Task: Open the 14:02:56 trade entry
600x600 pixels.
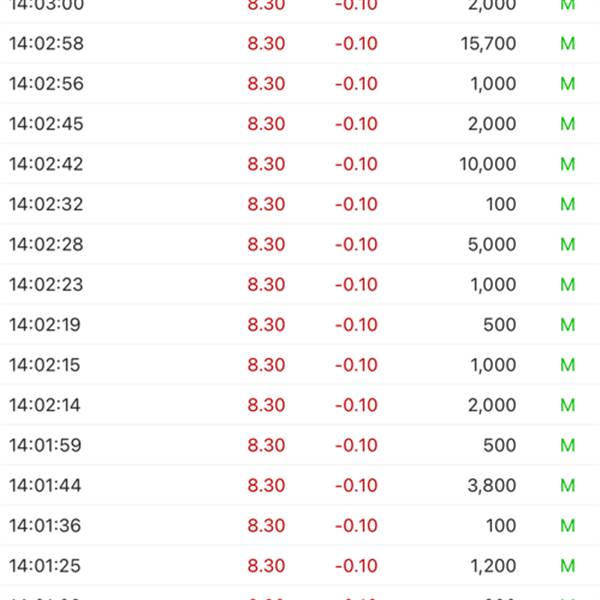Action: [300, 84]
